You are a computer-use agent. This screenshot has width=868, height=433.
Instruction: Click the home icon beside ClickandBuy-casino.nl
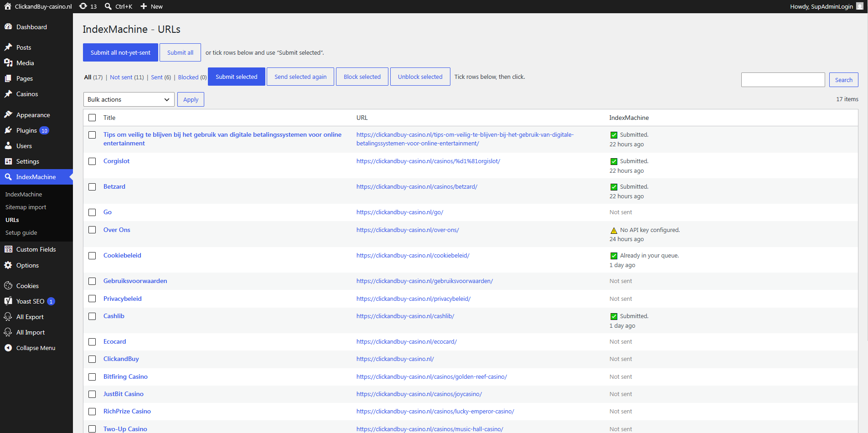tap(8, 6)
